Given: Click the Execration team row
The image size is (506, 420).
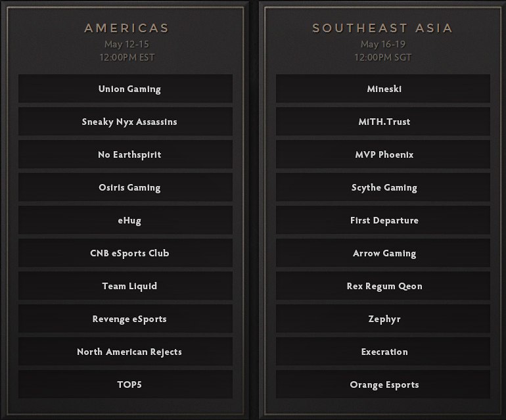Looking at the screenshot, I should 383,352.
